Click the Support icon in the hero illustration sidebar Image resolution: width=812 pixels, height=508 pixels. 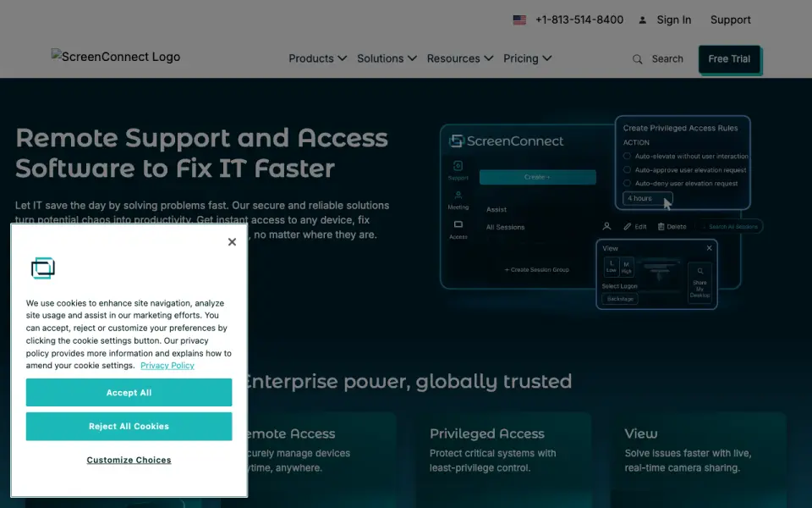pyautogui.click(x=458, y=166)
